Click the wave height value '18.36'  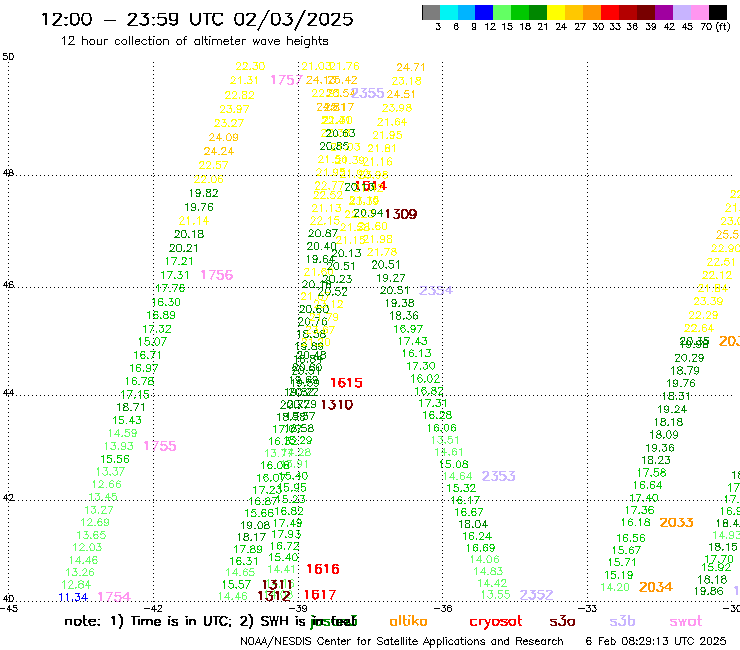(x=404, y=316)
